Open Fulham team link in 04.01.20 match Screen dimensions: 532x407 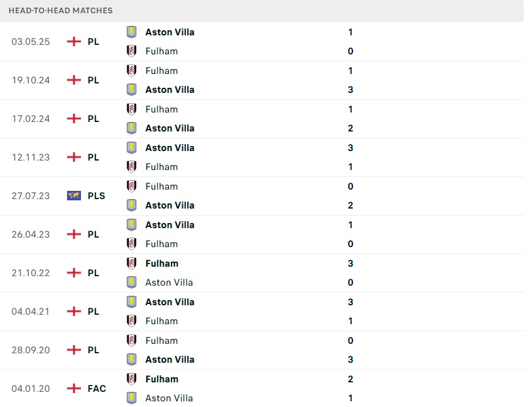(161, 379)
